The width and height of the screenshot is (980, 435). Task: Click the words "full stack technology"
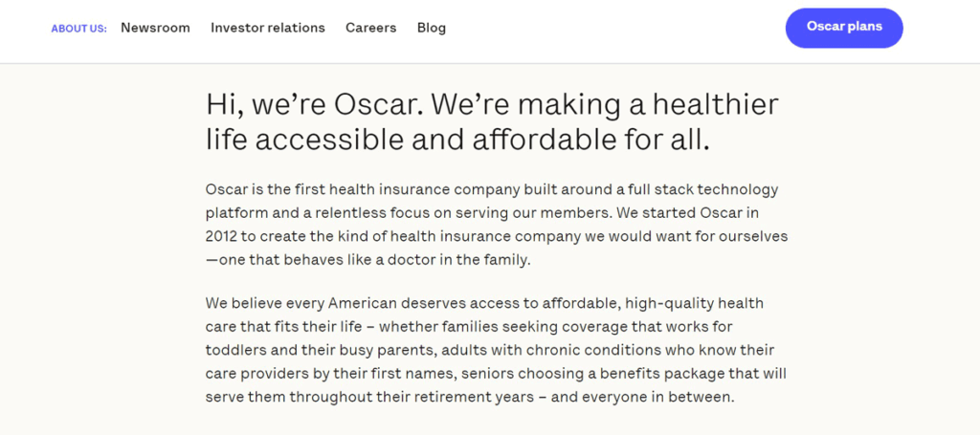pyautogui.click(x=704, y=189)
